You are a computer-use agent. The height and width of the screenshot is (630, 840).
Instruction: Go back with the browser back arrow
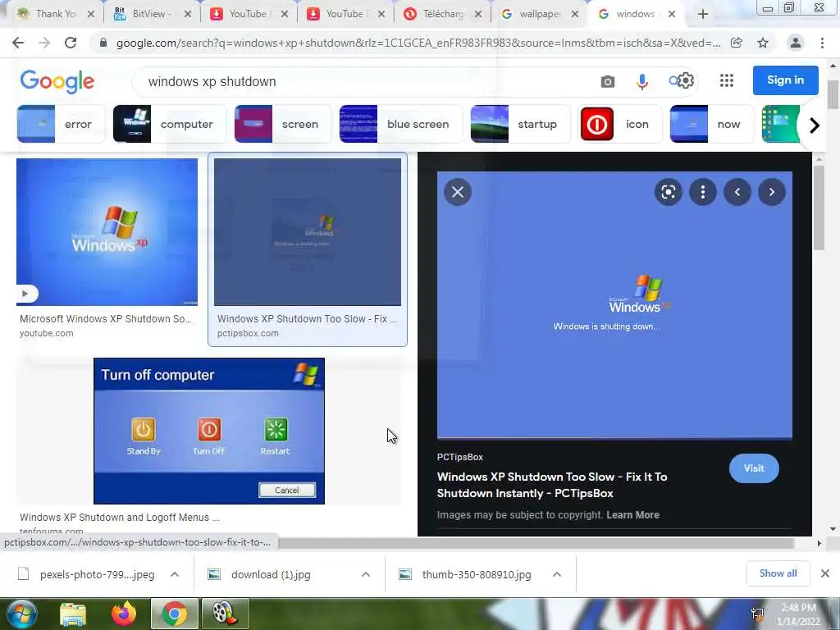pyautogui.click(x=18, y=43)
